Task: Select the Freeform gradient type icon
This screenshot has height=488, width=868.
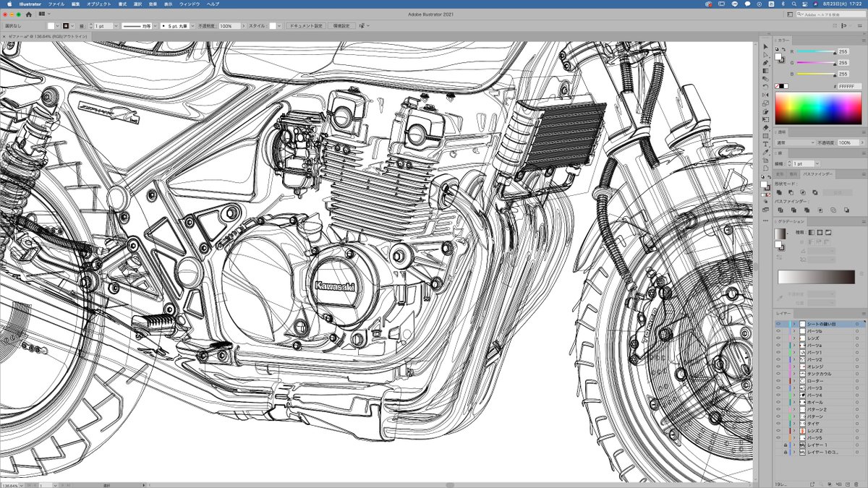Action: pos(829,232)
